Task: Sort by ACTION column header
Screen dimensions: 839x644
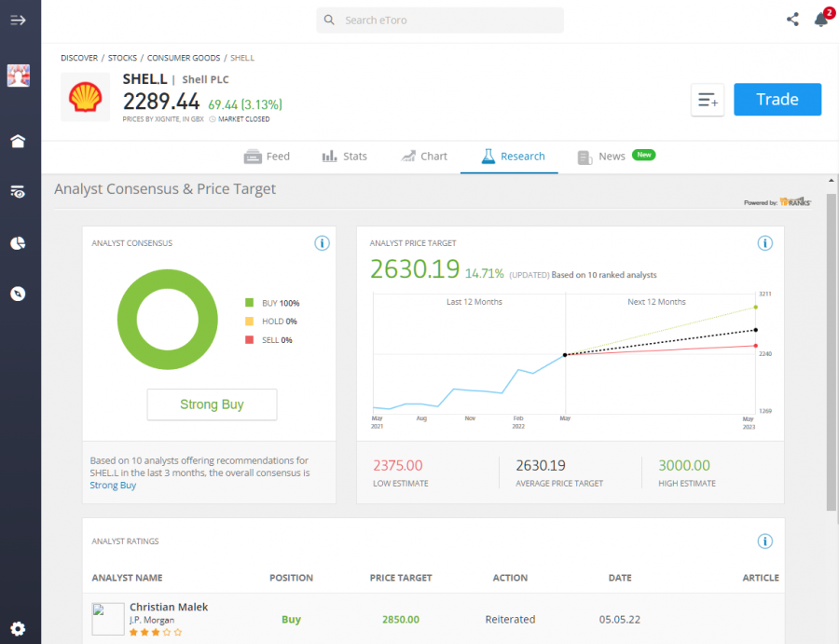Action: pos(510,578)
